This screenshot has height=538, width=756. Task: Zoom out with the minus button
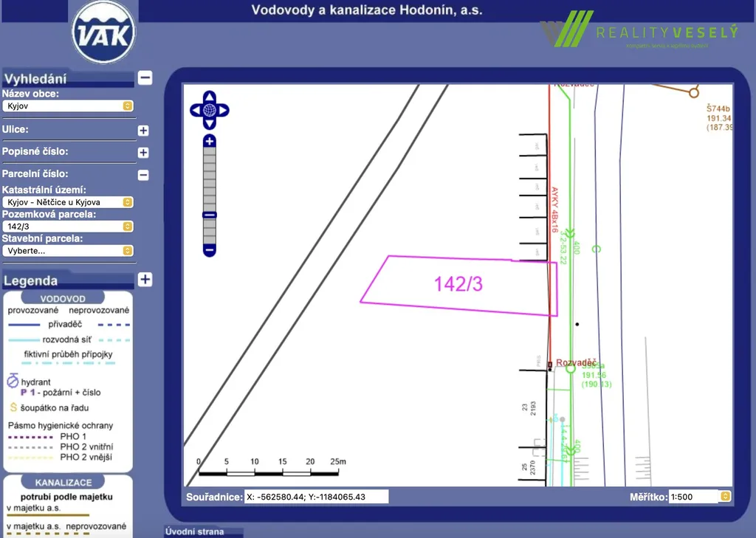[x=210, y=251]
